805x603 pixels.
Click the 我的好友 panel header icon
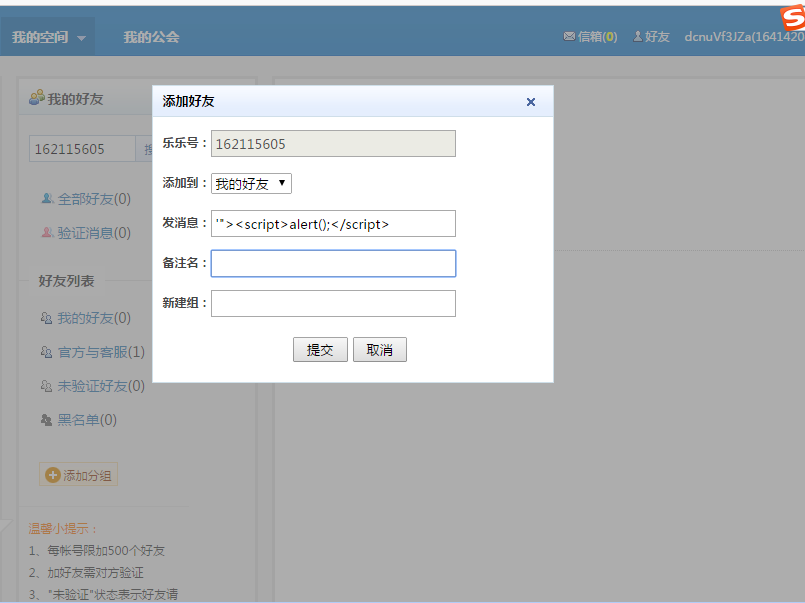[x=36, y=97]
